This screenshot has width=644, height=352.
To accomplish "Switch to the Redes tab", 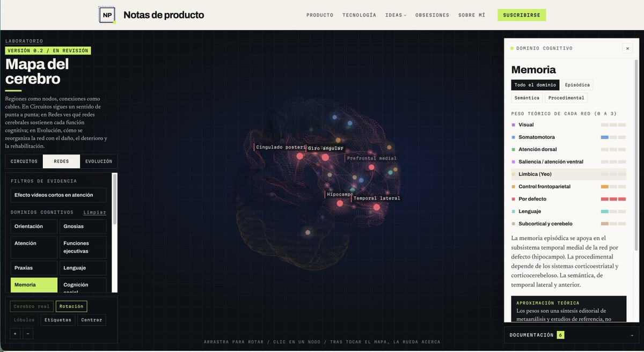I will pos(61,161).
